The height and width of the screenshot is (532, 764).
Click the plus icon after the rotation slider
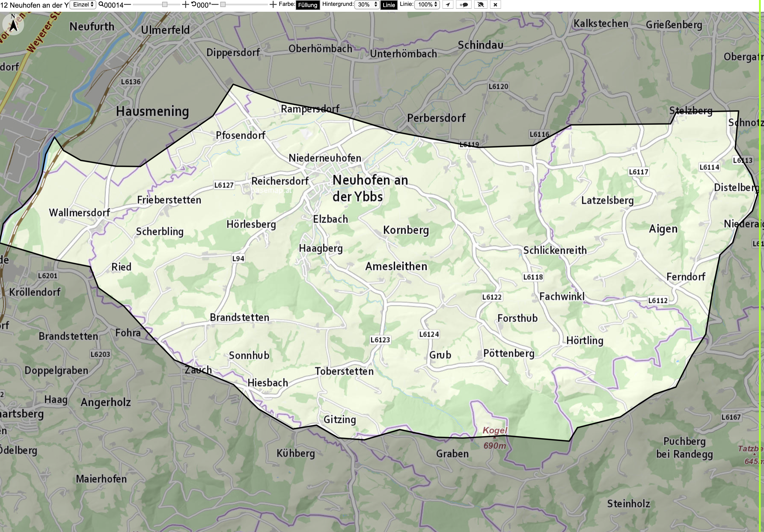click(x=273, y=5)
